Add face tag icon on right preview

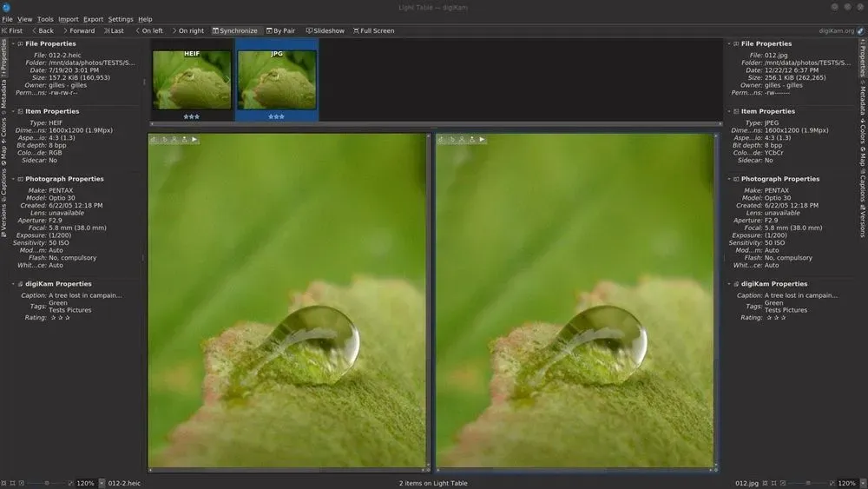(x=471, y=140)
